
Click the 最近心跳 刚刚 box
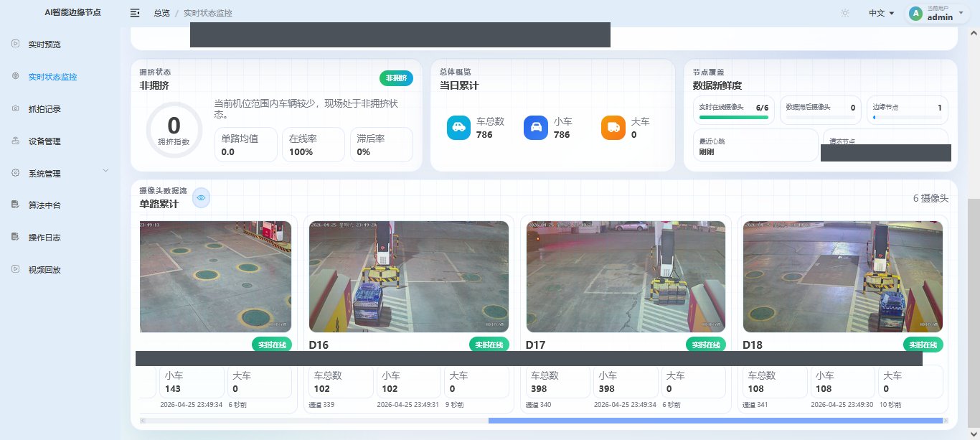click(755, 145)
